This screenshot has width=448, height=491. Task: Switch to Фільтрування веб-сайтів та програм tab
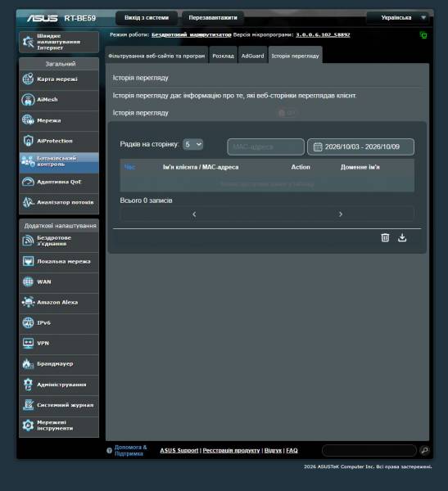pyautogui.click(x=156, y=56)
